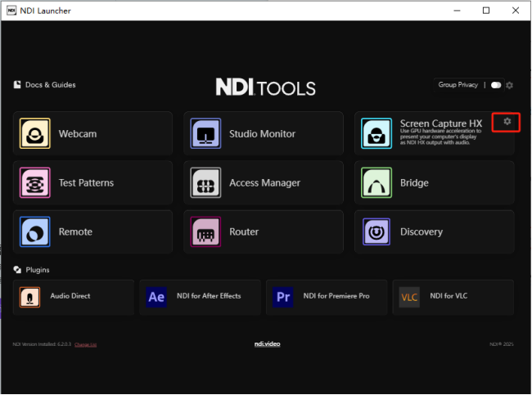Open the Studio Monitor icon
The width and height of the screenshot is (532, 395).
(x=205, y=133)
